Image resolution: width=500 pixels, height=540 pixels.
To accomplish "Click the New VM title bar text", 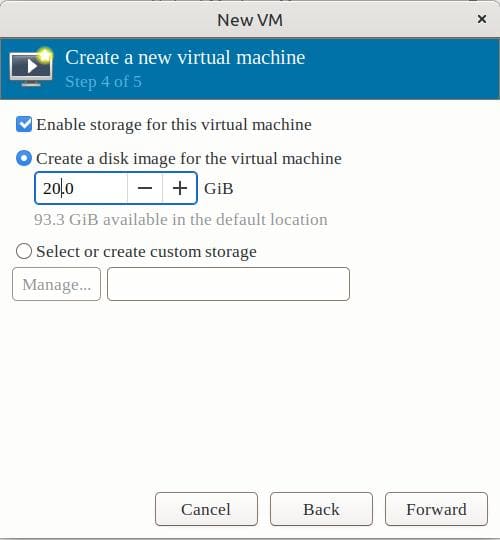I will (x=250, y=20).
